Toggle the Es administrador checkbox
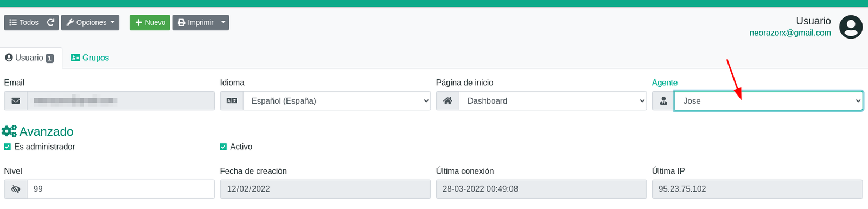Viewport: 868px width, 209px height. 8,147
